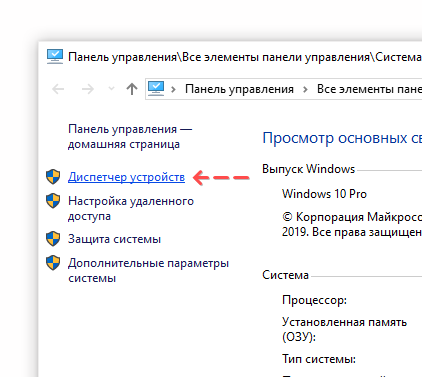Click the window title text Панель управления\Все элементы
This screenshot has height=377, width=422.
[245, 57]
